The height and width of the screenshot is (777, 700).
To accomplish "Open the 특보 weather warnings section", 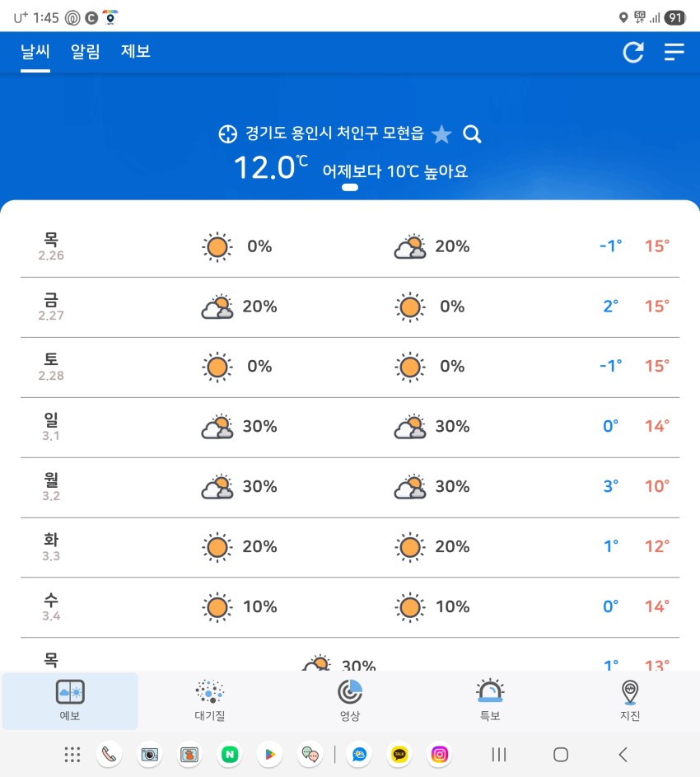I will click(490, 700).
